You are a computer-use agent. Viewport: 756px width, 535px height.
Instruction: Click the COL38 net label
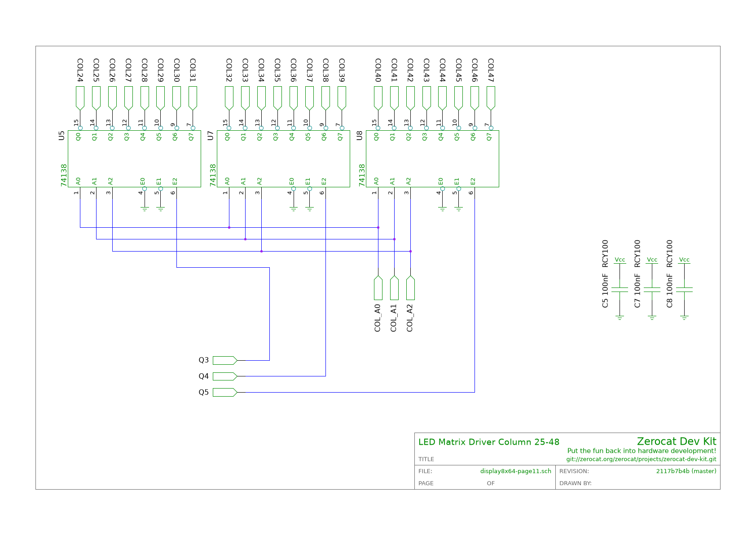click(x=326, y=71)
